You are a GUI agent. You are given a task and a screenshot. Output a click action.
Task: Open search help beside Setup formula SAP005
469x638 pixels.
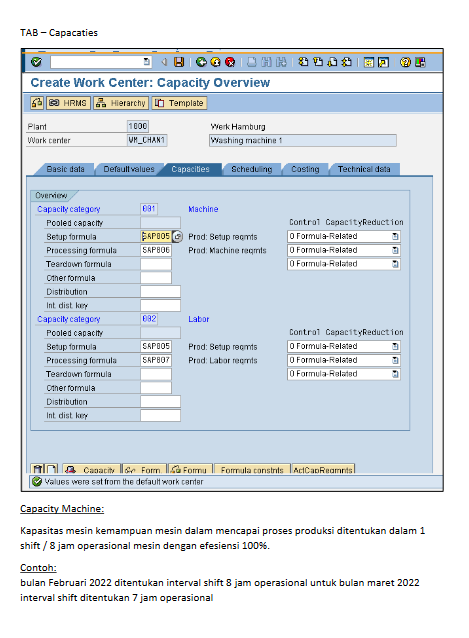pyautogui.click(x=177, y=236)
